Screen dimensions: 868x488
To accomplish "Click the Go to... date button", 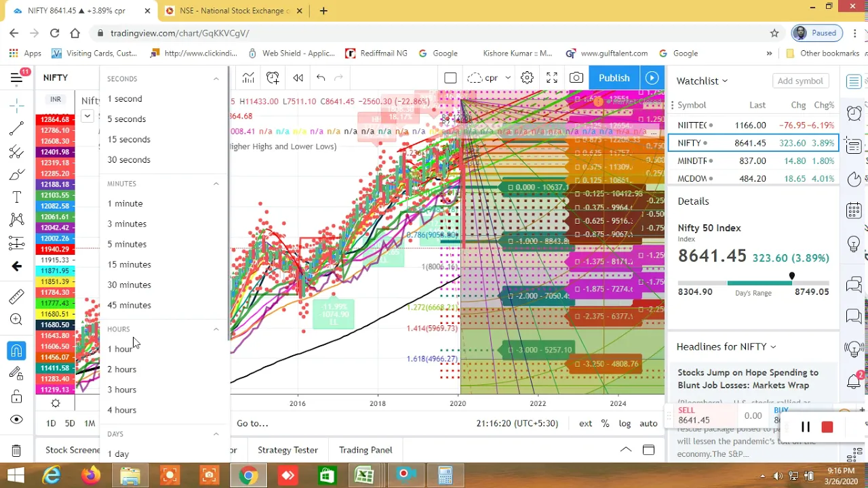I will point(252,424).
